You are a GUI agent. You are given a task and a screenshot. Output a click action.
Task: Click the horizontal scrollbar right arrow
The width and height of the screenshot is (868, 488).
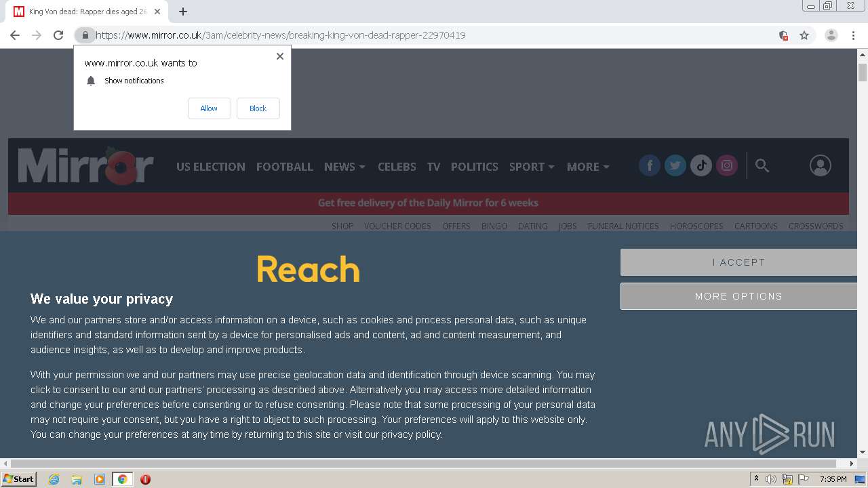(852, 464)
